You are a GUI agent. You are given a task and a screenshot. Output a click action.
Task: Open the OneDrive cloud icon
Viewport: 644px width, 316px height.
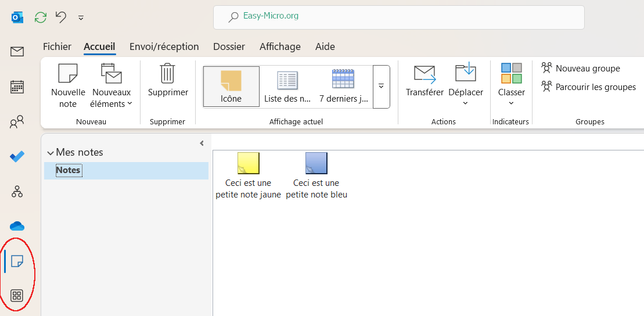tap(17, 226)
